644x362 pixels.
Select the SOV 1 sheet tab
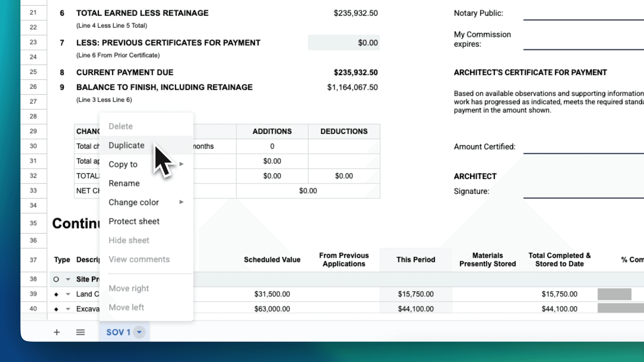tap(118, 332)
